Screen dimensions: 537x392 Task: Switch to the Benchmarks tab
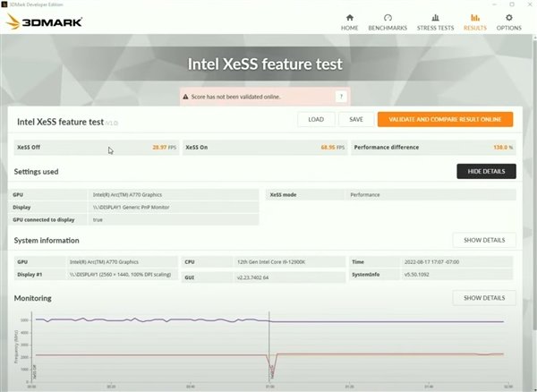click(x=388, y=22)
